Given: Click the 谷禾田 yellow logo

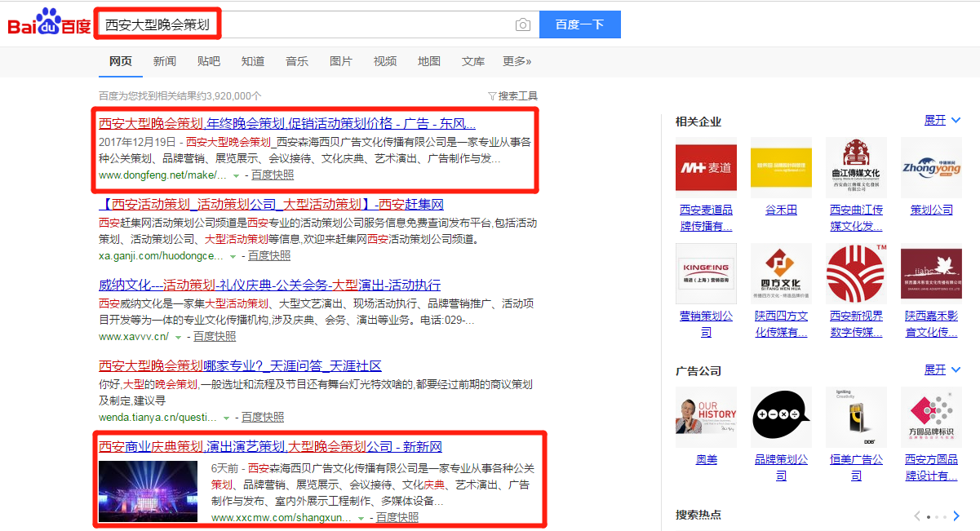Looking at the screenshot, I should [781, 167].
